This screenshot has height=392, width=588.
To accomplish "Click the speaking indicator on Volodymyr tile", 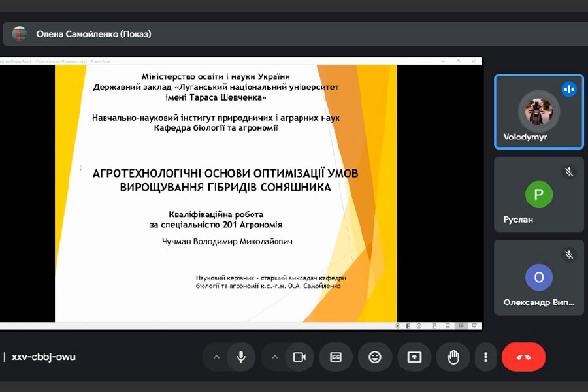I will click(x=569, y=89).
